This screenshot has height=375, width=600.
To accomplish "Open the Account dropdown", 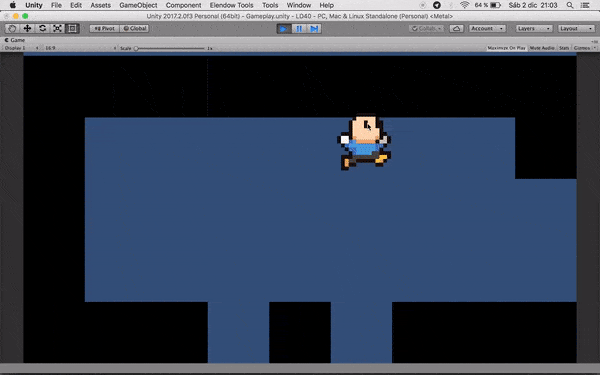I will (487, 29).
